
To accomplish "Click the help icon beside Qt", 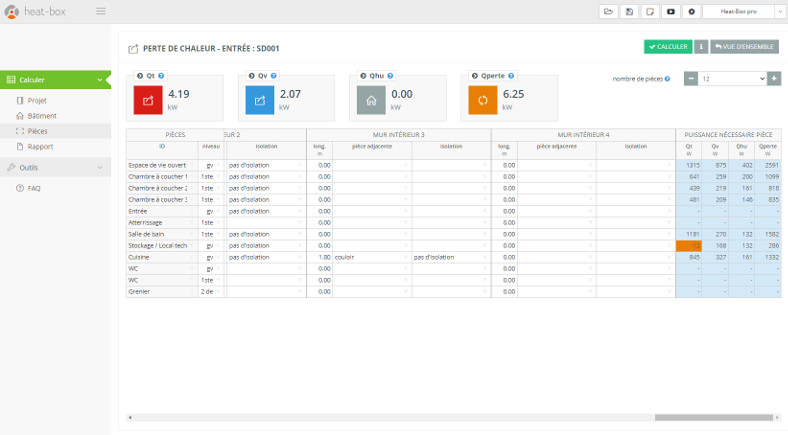I will tap(161, 76).
